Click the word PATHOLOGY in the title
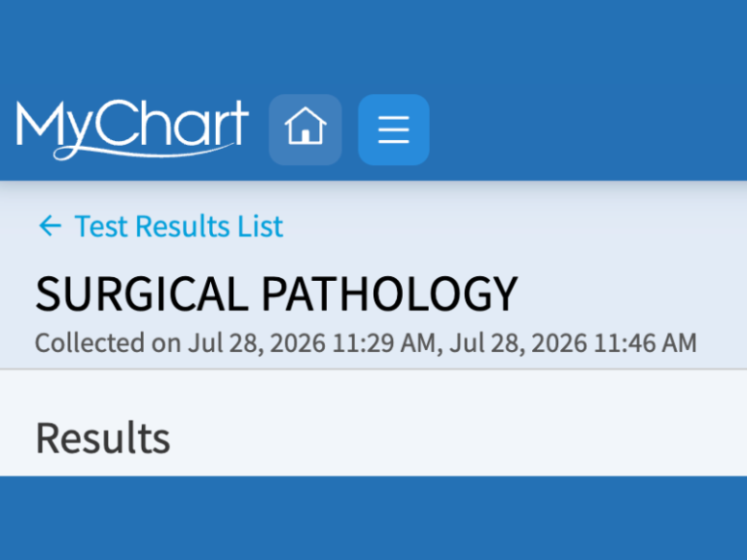Image resolution: width=747 pixels, height=560 pixels. click(x=390, y=294)
